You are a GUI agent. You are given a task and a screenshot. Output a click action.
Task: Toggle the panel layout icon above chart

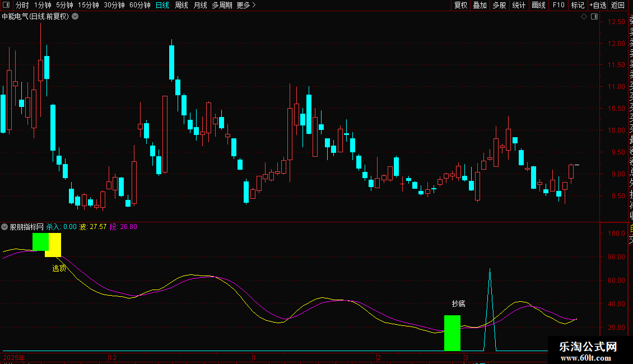594,17
